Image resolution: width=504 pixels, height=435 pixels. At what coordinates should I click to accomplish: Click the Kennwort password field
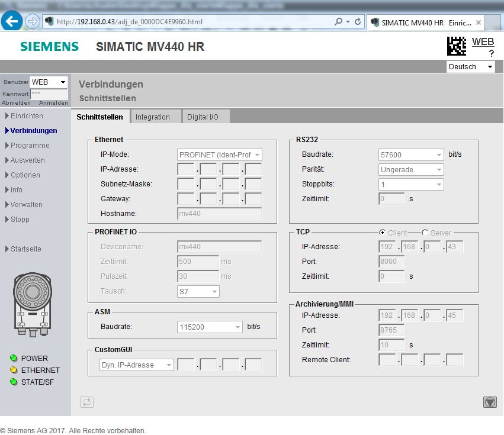pos(49,94)
